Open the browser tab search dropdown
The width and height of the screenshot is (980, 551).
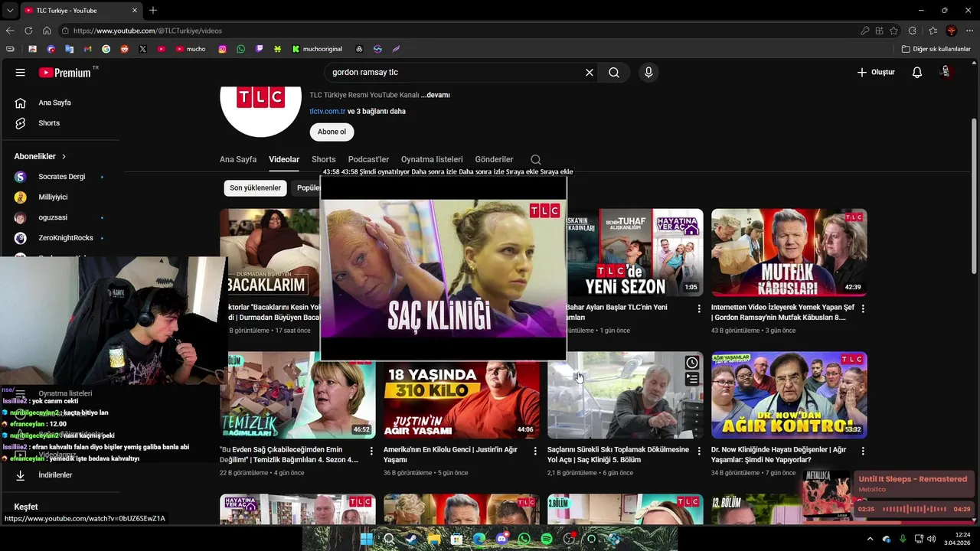(x=10, y=10)
